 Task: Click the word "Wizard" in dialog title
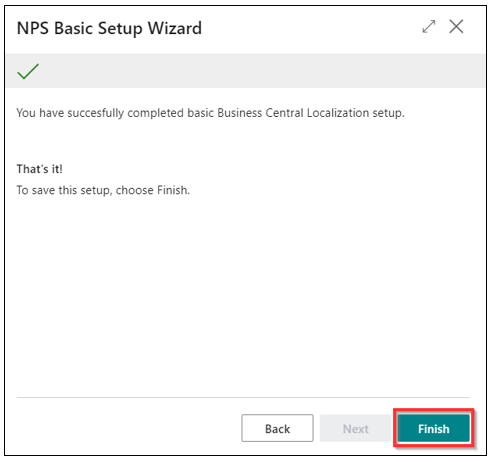[175, 28]
